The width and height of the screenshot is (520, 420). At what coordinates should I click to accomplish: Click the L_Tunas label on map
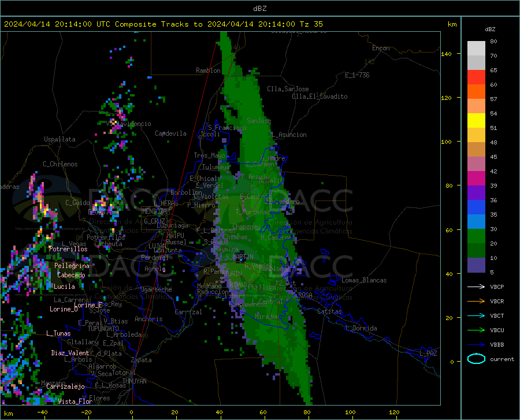click(x=58, y=333)
